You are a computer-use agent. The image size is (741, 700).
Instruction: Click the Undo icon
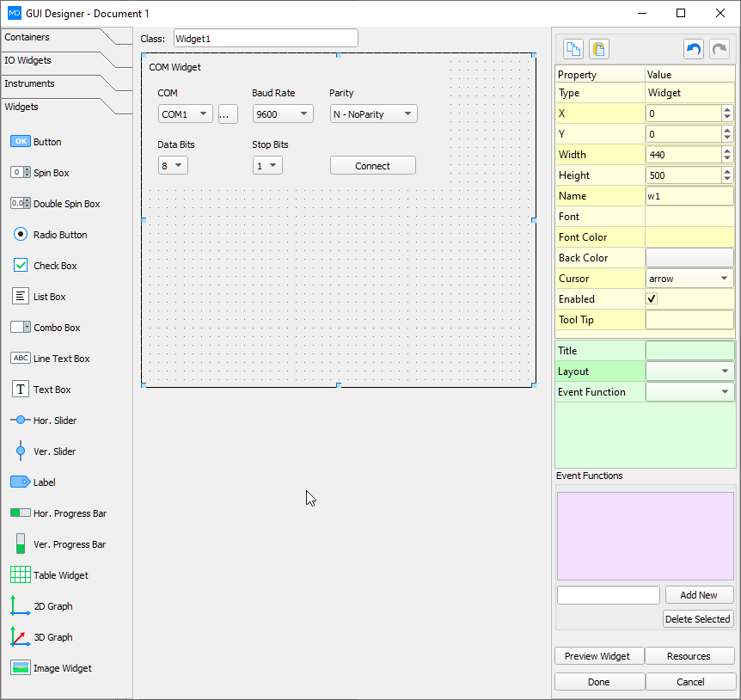(693, 49)
